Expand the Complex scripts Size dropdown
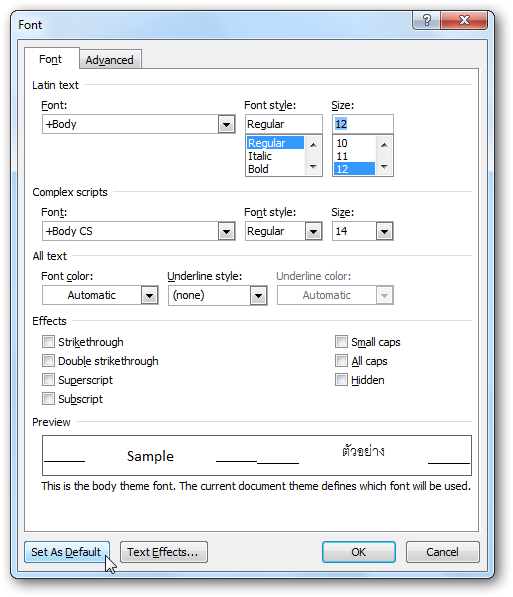The width and height of the screenshot is (513, 597). tap(384, 231)
